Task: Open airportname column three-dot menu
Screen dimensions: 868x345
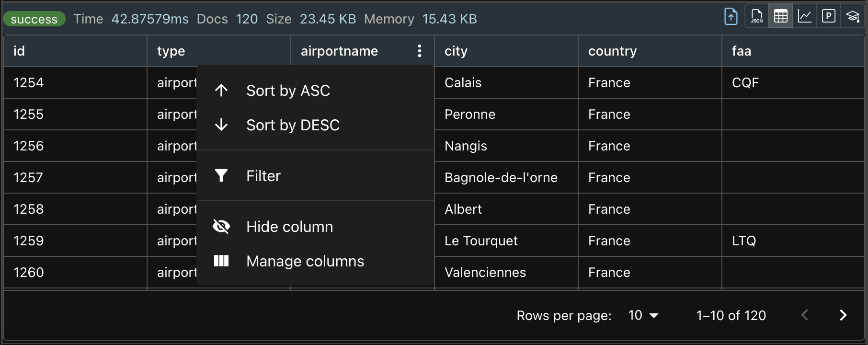Action: 419,51
